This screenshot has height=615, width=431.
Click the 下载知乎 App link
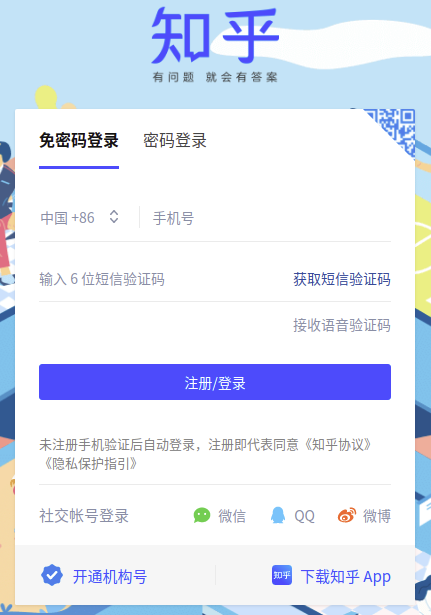346,577
